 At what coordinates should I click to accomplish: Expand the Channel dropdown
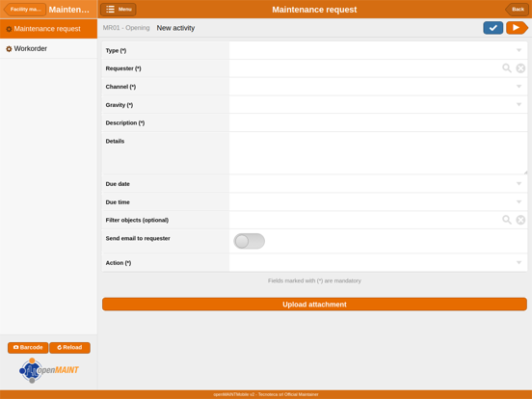pyautogui.click(x=519, y=87)
